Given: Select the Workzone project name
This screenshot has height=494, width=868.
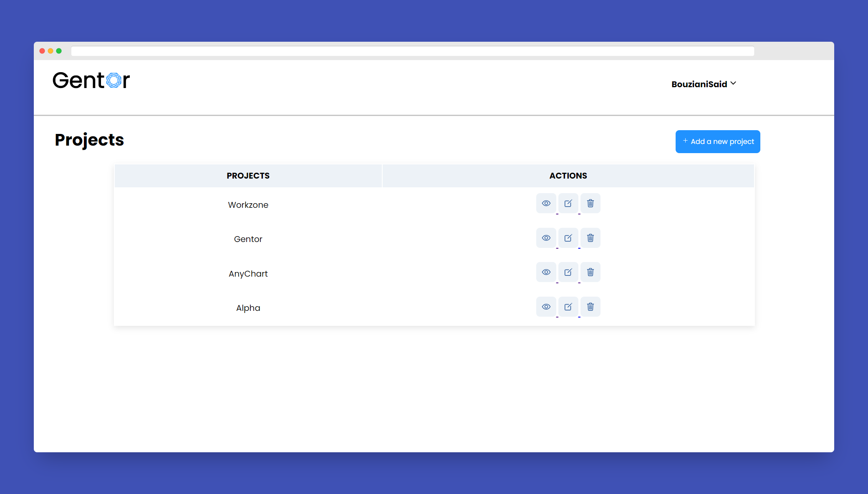Looking at the screenshot, I should (x=248, y=205).
